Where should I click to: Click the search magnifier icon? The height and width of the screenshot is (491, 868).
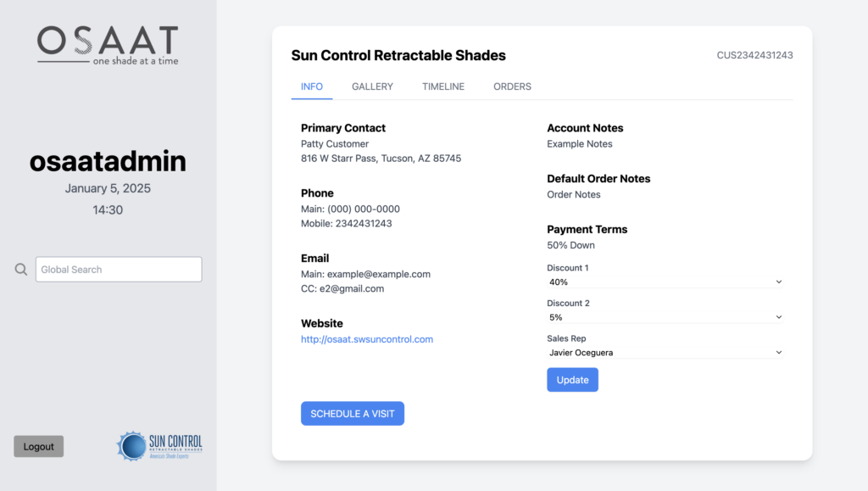tap(21, 270)
